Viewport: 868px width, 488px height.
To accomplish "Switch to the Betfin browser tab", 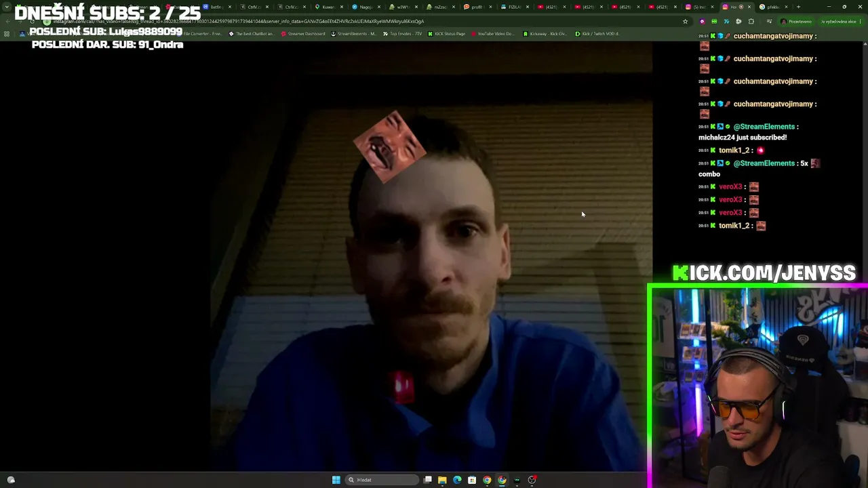I will tap(216, 7).
